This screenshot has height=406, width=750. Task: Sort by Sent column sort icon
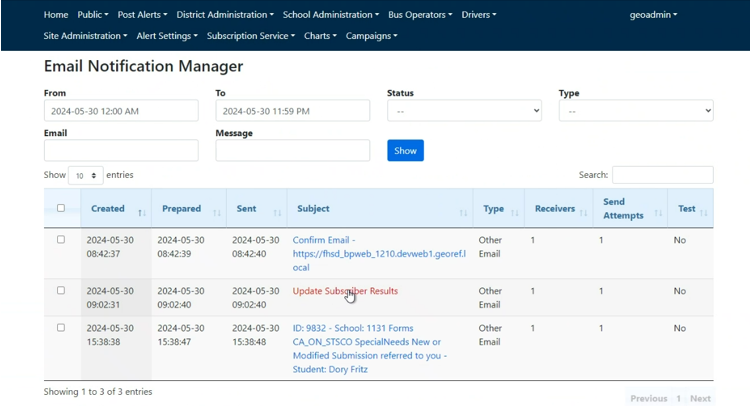(275, 212)
